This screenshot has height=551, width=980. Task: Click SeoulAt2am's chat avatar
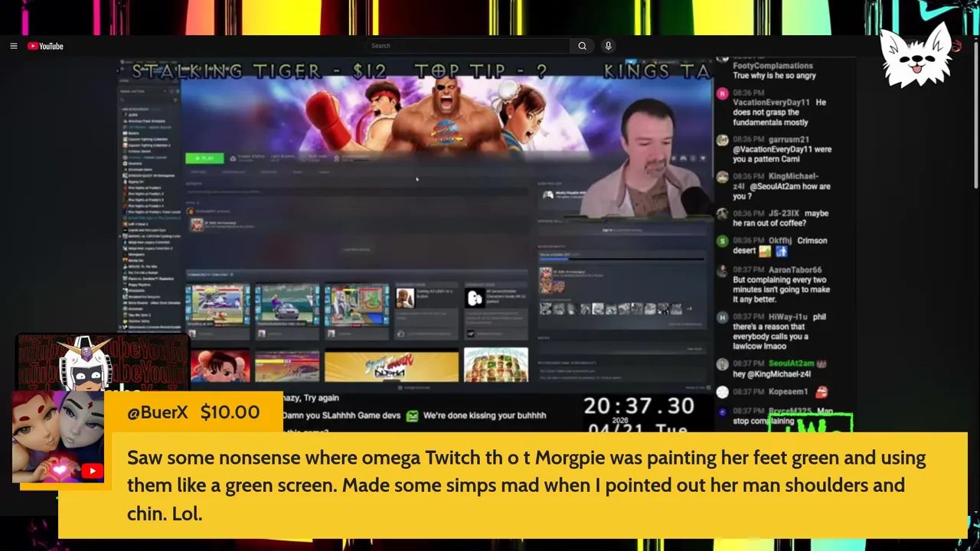pos(723,364)
